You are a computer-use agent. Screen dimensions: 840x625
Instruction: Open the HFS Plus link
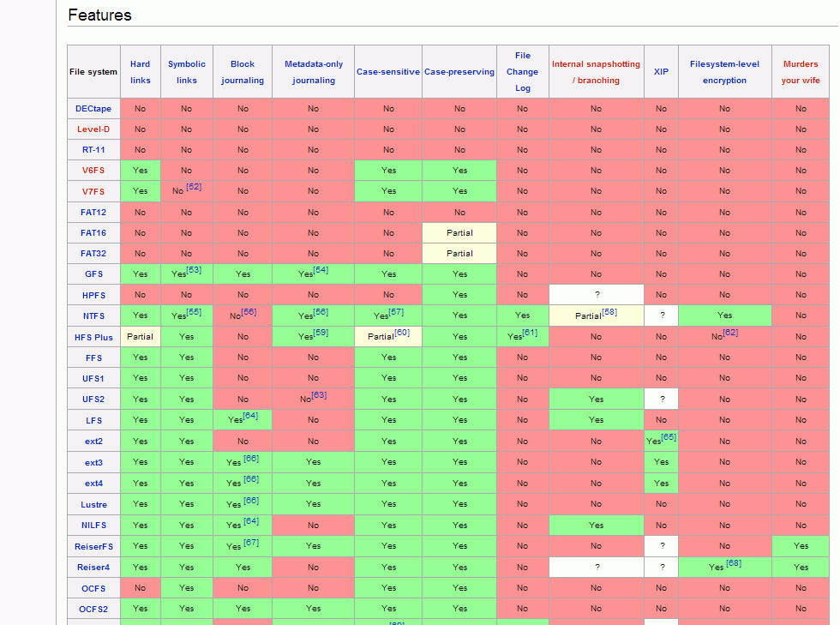pyautogui.click(x=93, y=338)
